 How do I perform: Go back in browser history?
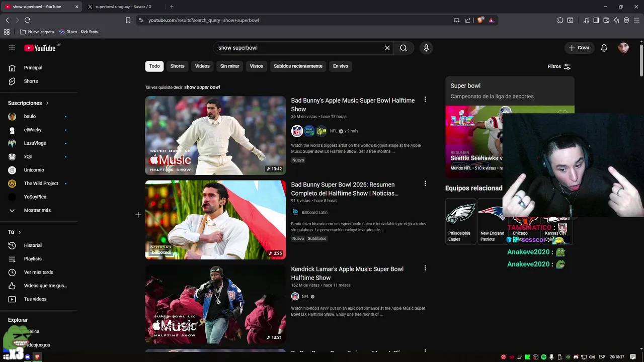click(x=7, y=20)
